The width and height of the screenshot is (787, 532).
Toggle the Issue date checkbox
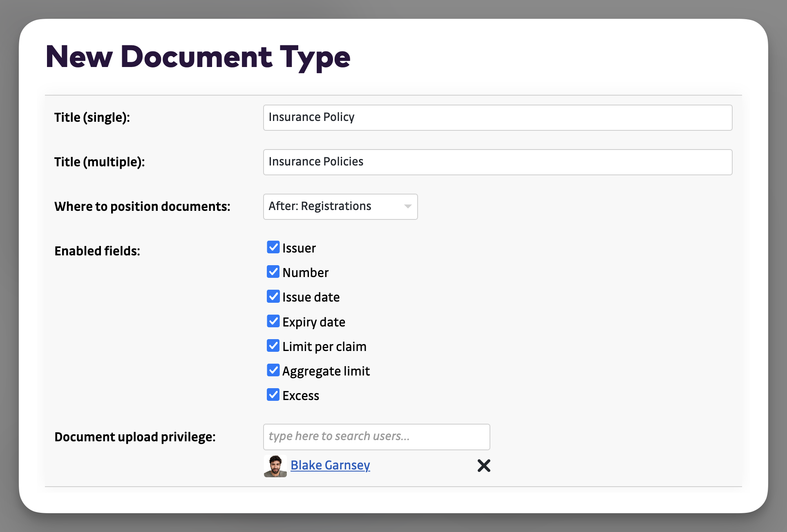click(273, 296)
